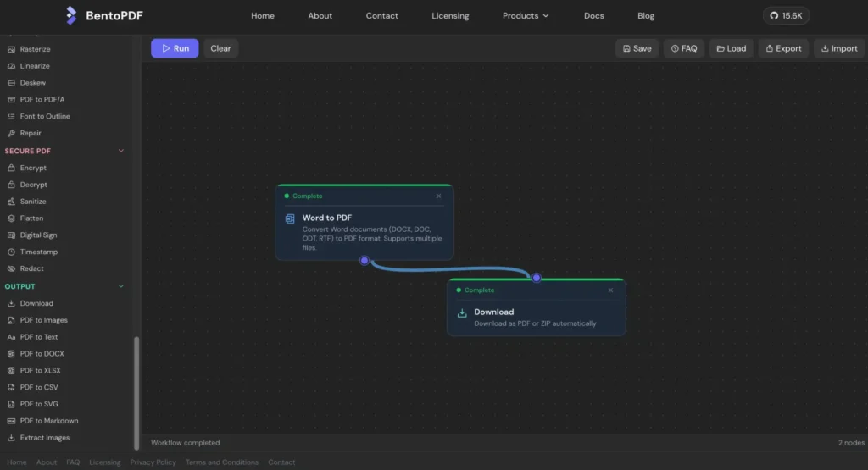This screenshot has width=868, height=470.
Task: Click the Download node input port
Action: (x=537, y=278)
